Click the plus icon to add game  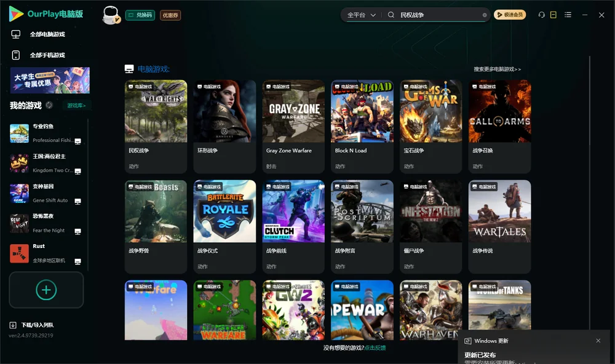[x=46, y=290]
